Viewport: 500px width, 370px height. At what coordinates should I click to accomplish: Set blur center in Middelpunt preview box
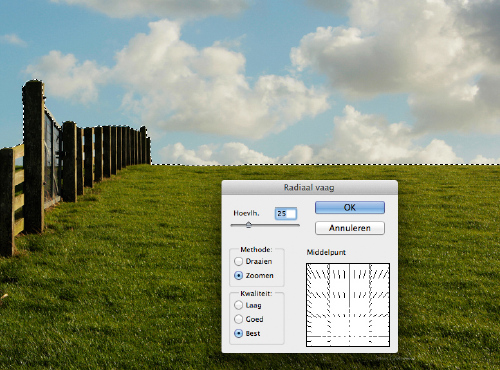point(348,305)
